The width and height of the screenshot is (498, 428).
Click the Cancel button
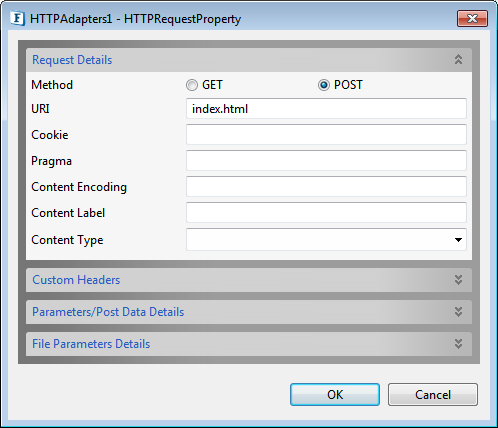(x=433, y=395)
